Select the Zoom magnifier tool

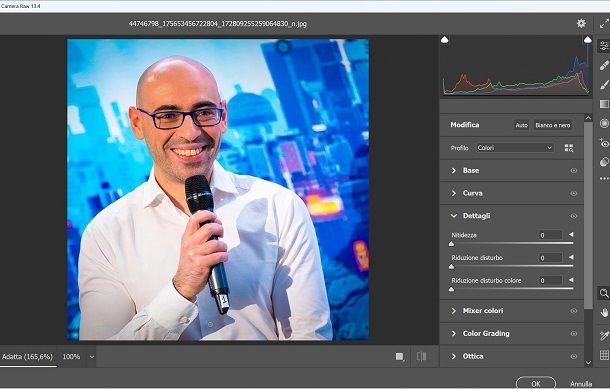pos(604,293)
